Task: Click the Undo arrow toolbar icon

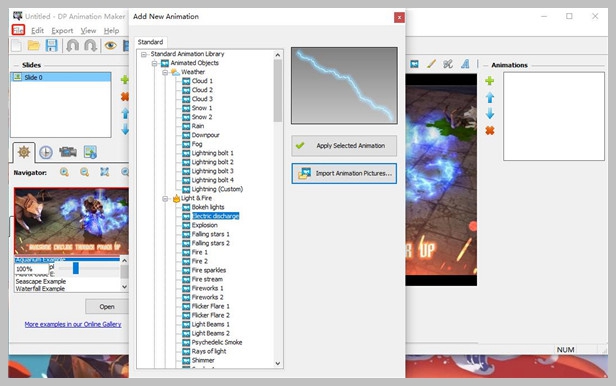Action: click(72, 46)
